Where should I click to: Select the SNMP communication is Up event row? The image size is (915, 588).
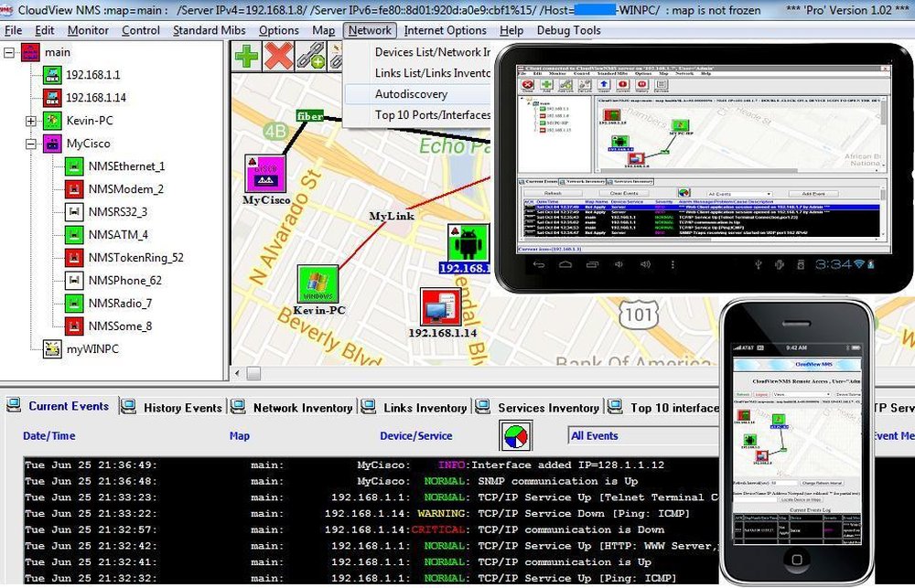[x=371, y=481]
